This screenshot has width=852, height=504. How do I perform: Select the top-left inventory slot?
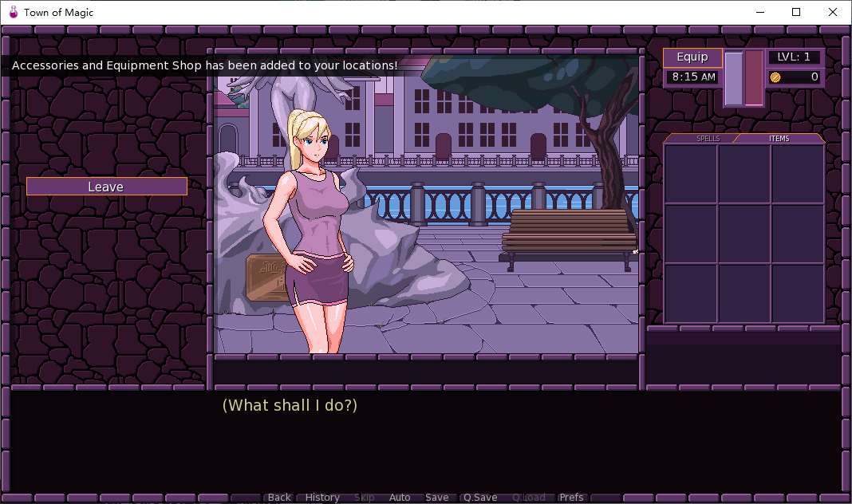[690, 174]
